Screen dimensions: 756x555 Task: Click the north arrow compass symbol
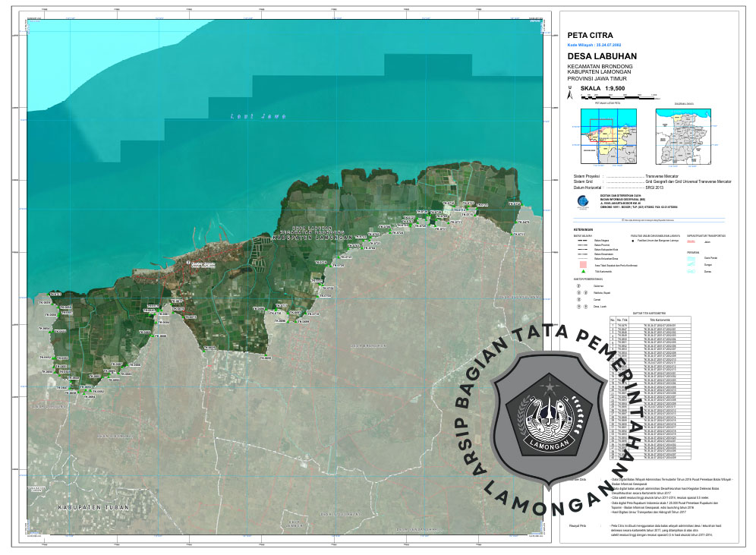coord(570,93)
